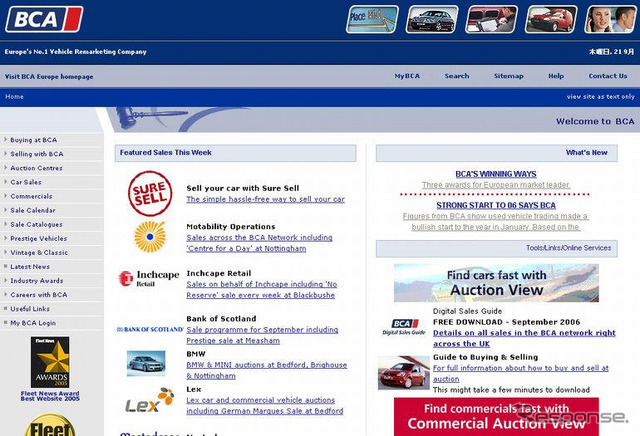640x436 pixels.
Task: Open Sitemap in top navigation
Action: (509, 76)
